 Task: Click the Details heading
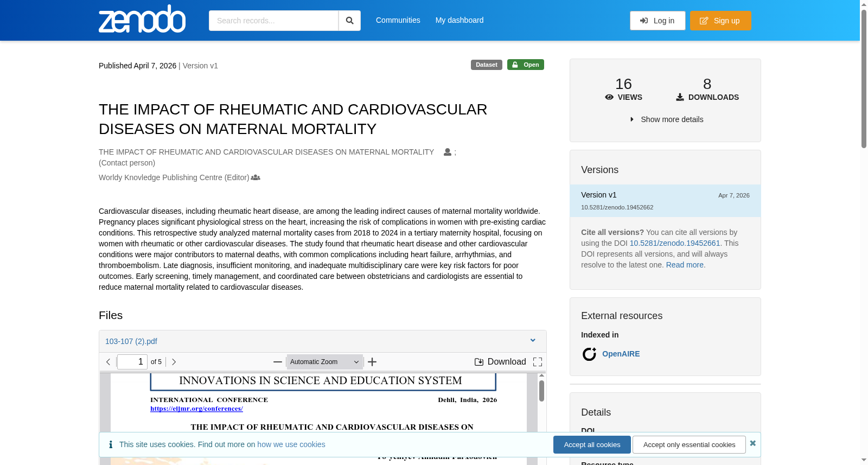pyautogui.click(x=596, y=412)
